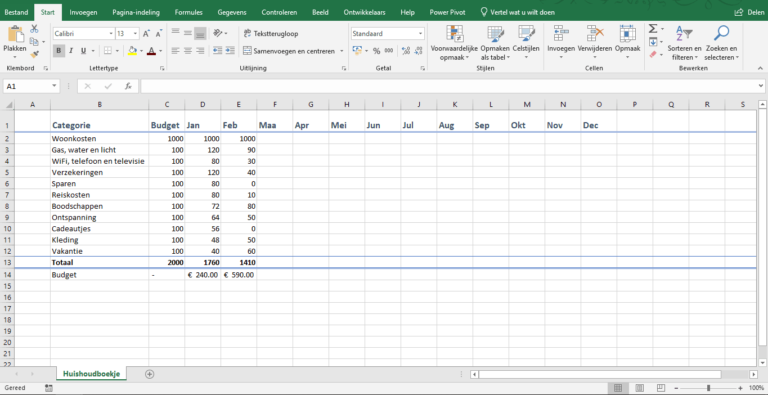The image size is (768, 395).
Task: Apply percent style format
Action: click(x=376, y=50)
